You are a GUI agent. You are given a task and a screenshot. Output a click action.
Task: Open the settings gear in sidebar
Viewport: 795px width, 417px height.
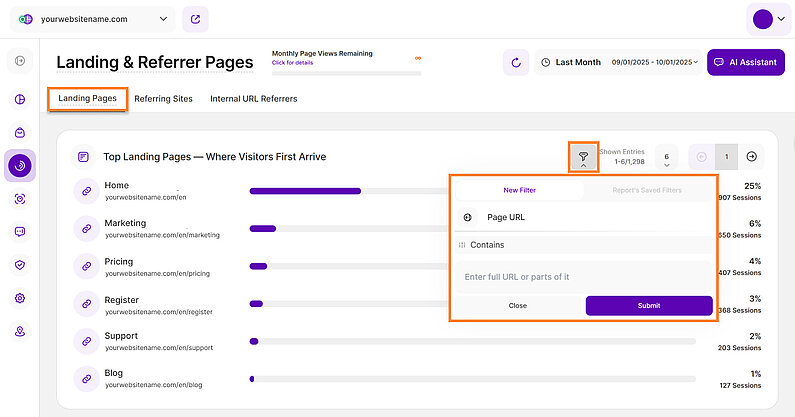pos(20,298)
